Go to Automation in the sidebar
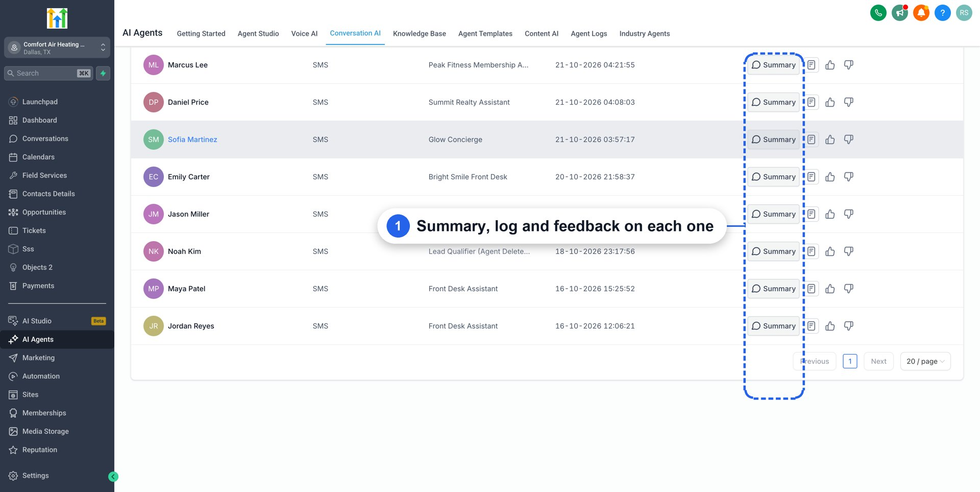The width and height of the screenshot is (980, 492). pyautogui.click(x=57, y=376)
